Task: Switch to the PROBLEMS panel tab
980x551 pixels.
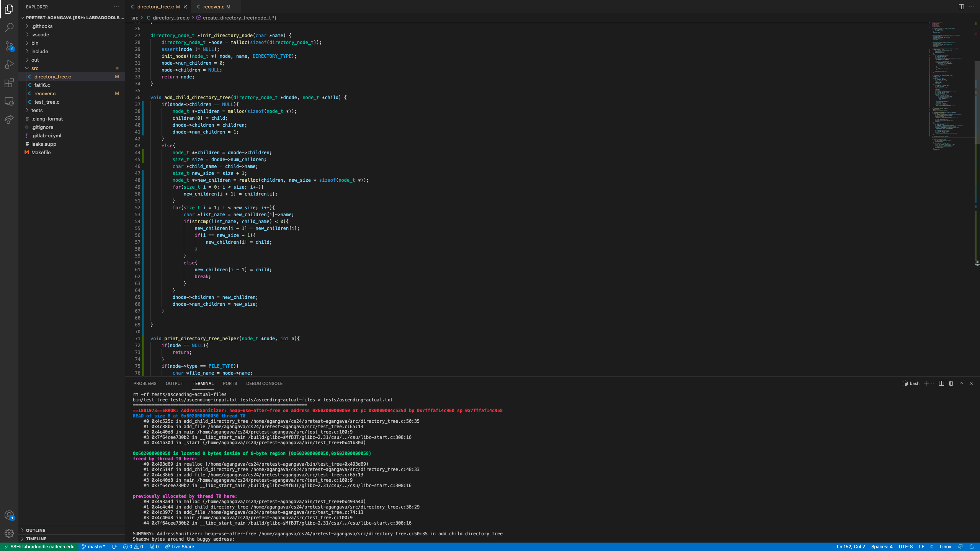Action: 145,383
